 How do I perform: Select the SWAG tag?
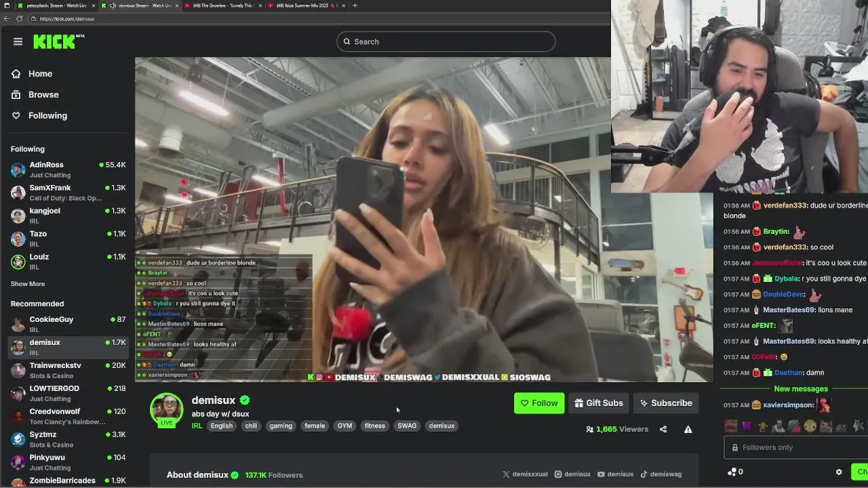407,426
